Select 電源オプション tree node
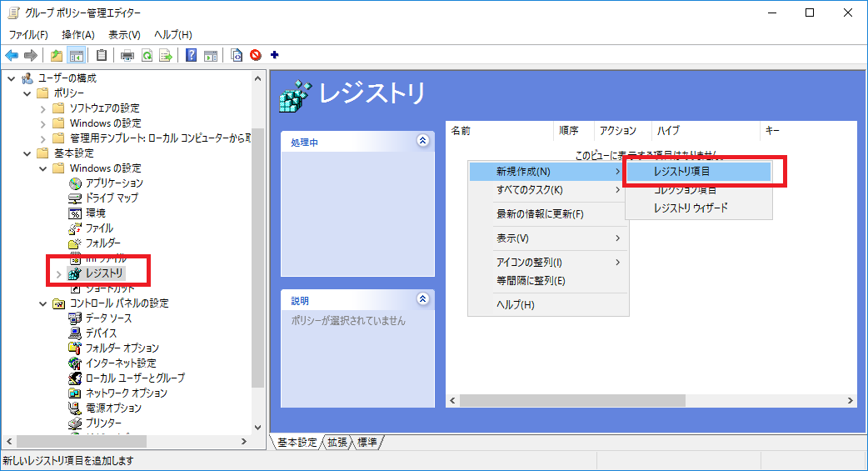Viewport: 868px width, 471px height. pyautogui.click(x=113, y=408)
